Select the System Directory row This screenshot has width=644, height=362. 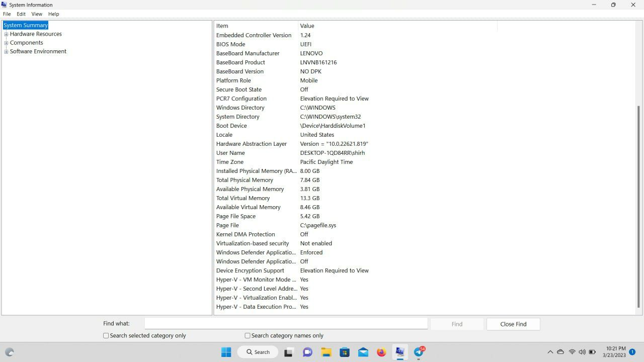[356, 117]
